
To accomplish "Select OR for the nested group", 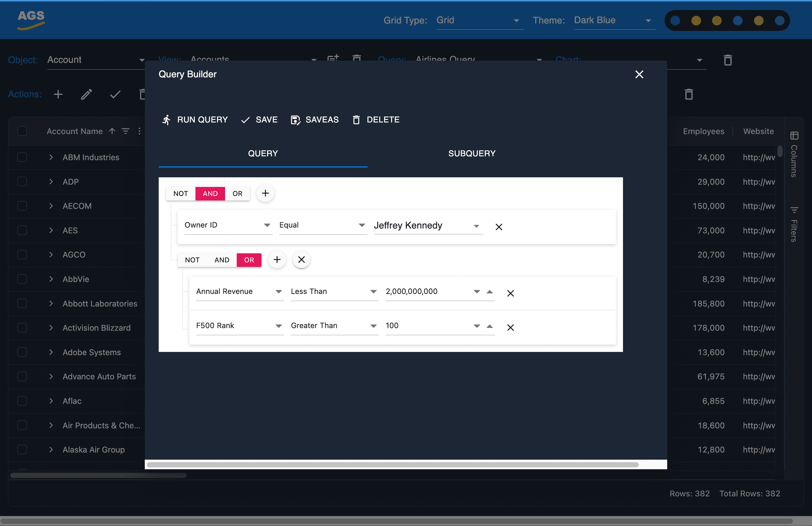I will click(x=249, y=260).
